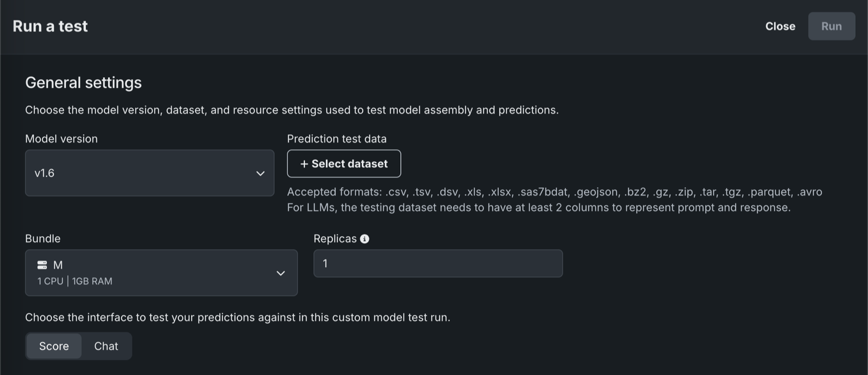This screenshot has height=375, width=868.
Task: Click the server icon in Bundle selector
Action: [x=42, y=265]
